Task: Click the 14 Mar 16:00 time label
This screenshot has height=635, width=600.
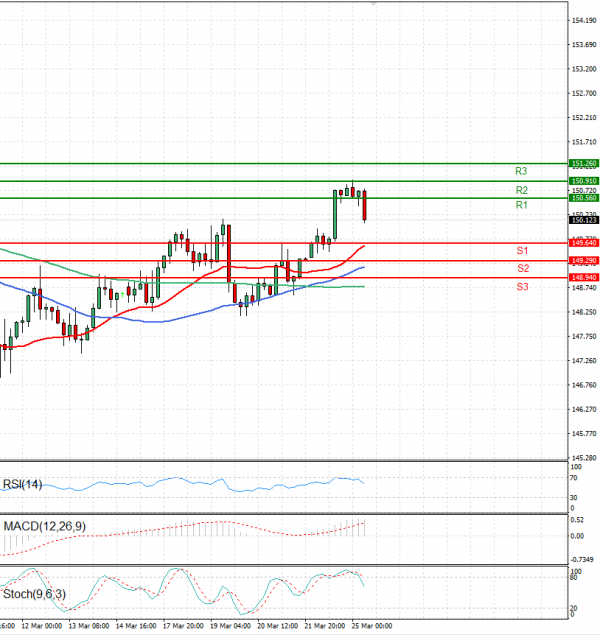Action: pyautogui.click(x=136, y=626)
